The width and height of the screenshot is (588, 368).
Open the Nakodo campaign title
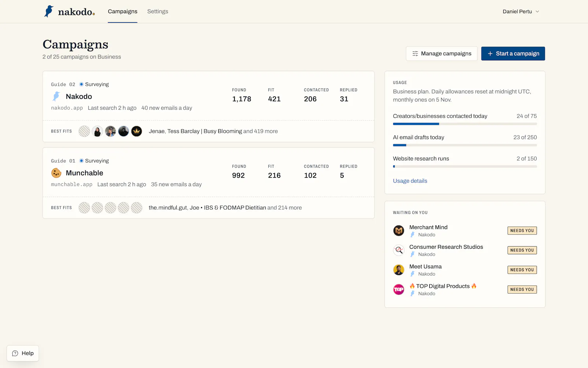[x=79, y=96]
